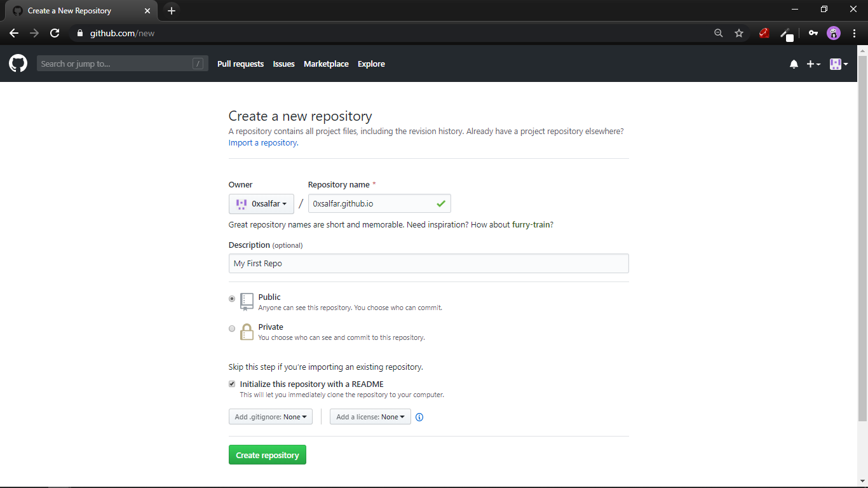Click the browser forward arrow

point(34,33)
